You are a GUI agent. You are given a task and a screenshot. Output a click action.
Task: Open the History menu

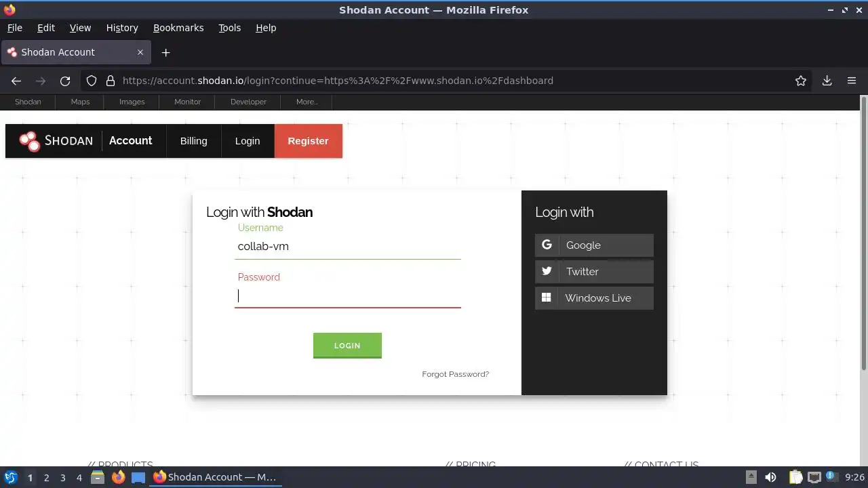[x=122, y=28]
